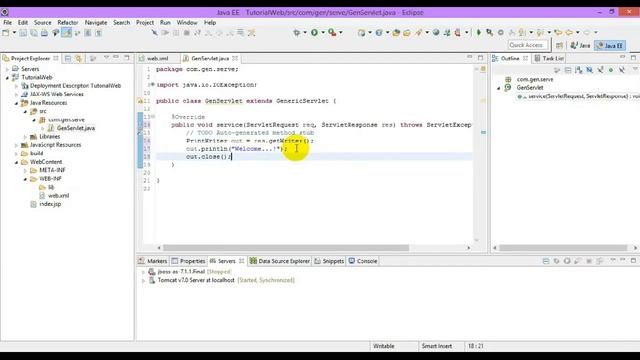Screen dimensions: 640x360
Task: Expand the Libraries node
Action: coord(25,137)
